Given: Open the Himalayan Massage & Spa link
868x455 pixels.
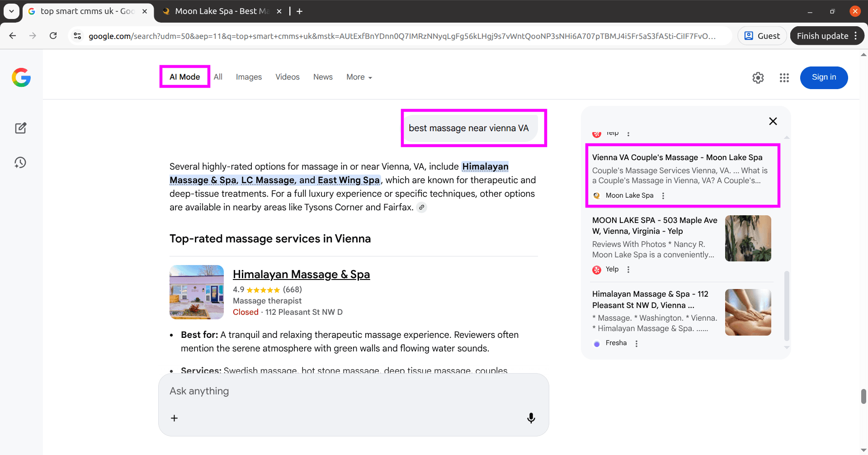Looking at the screenshot, I should [301, 274].
